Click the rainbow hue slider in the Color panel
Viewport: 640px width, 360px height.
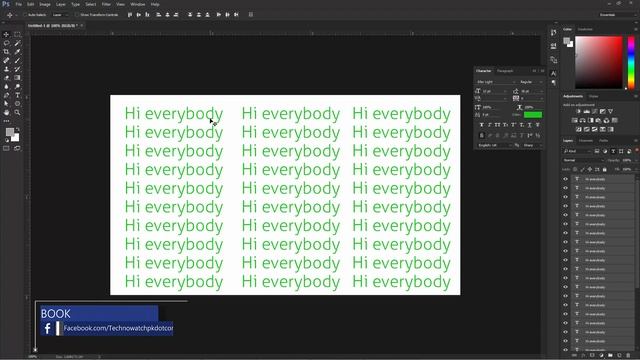point(631,62)
